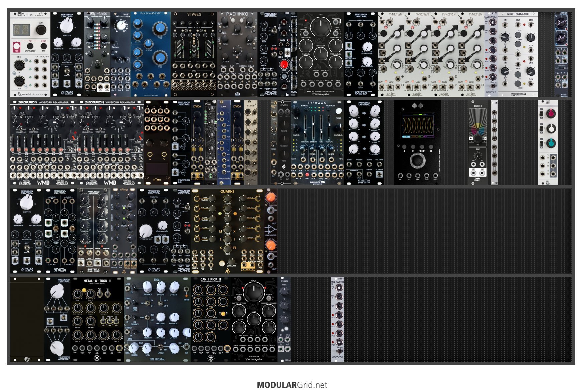Click the red OUT volume knob
Image resolution: width=585 pixels, height=392 pixels.
click(283, 64)
